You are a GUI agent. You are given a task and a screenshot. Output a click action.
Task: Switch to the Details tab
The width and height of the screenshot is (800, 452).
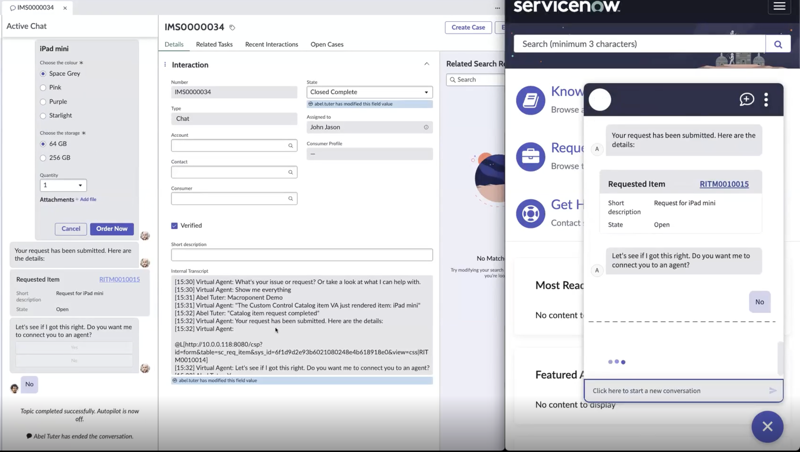[174, 44]
